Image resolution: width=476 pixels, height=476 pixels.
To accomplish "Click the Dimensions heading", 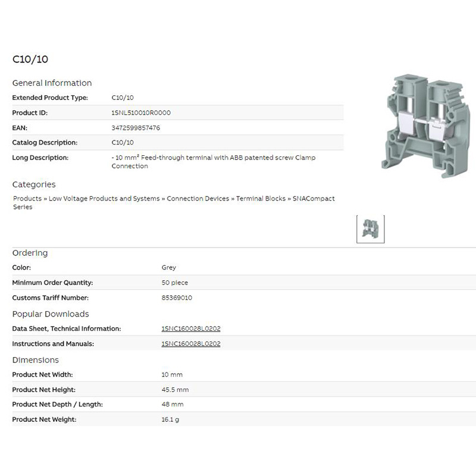I will [x=36, y=360].
